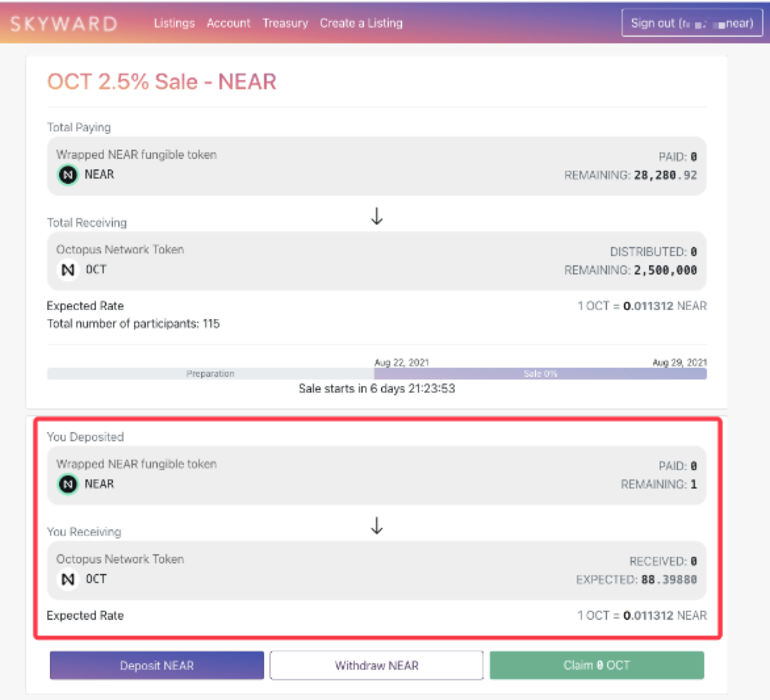The height and width of the screenshot is (700, 770).
Task: Open the Treasury section
Action: coord(285,23)
